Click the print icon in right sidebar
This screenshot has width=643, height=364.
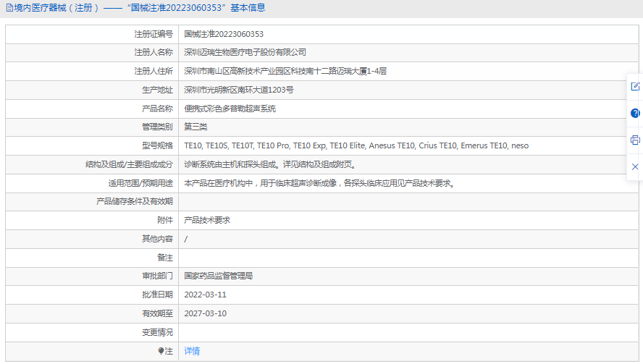[635, 140]
